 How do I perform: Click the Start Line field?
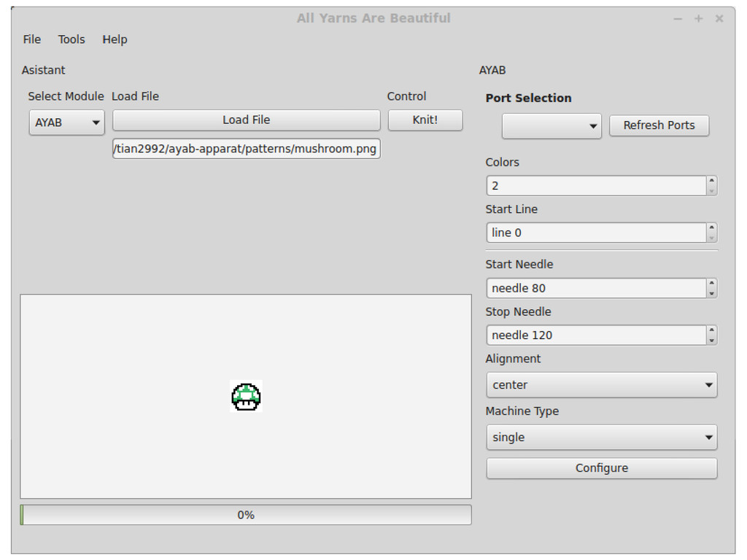(x=596, y=233)
